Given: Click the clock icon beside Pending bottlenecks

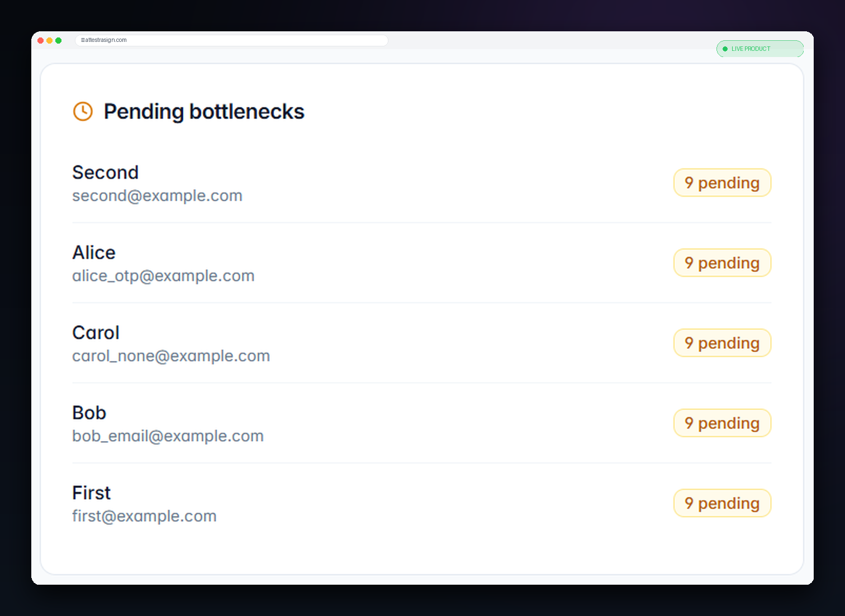Looking at the screenshot, I should [x=83, y=111].
